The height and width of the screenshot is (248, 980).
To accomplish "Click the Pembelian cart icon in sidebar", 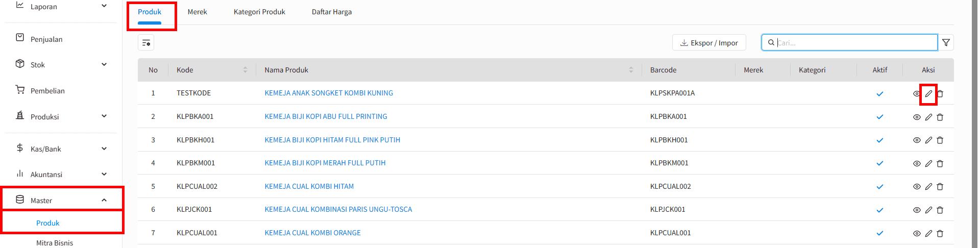I will tap(20, 90).
